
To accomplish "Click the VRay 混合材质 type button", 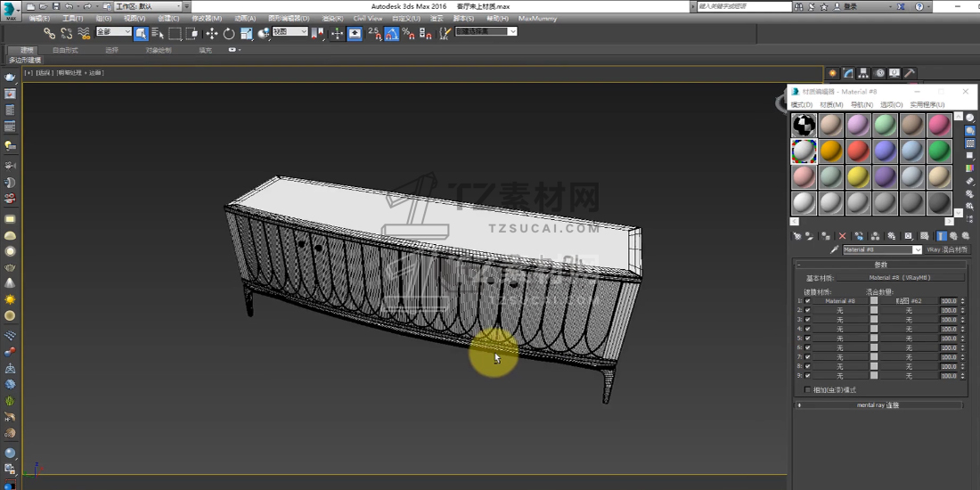I will pos(946,250).
